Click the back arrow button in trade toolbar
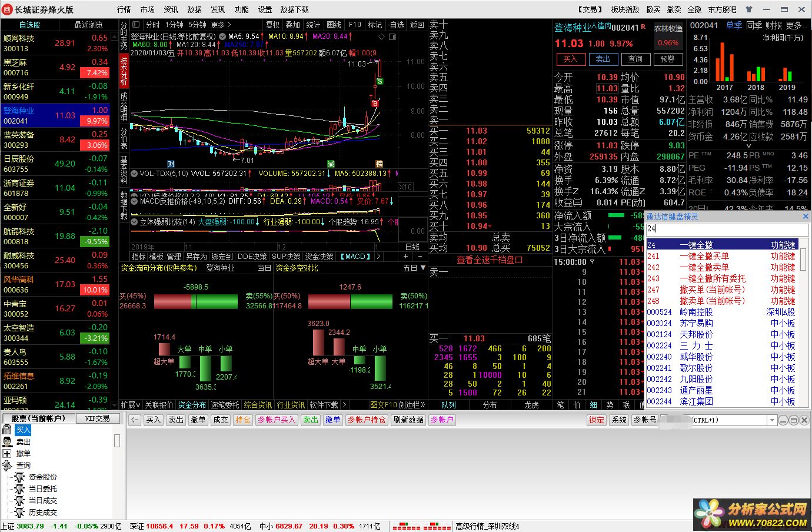812x532 pixels. point(135,420)
